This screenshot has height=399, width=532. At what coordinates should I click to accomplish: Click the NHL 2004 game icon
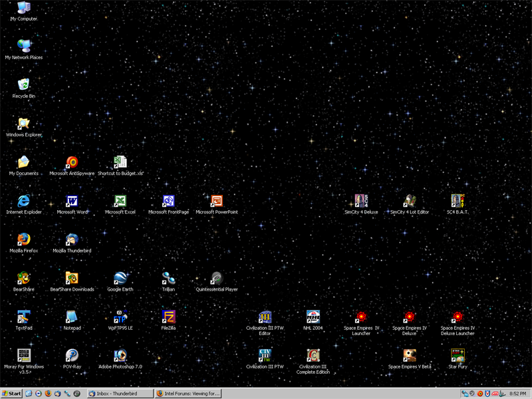(x=313, y=317)
